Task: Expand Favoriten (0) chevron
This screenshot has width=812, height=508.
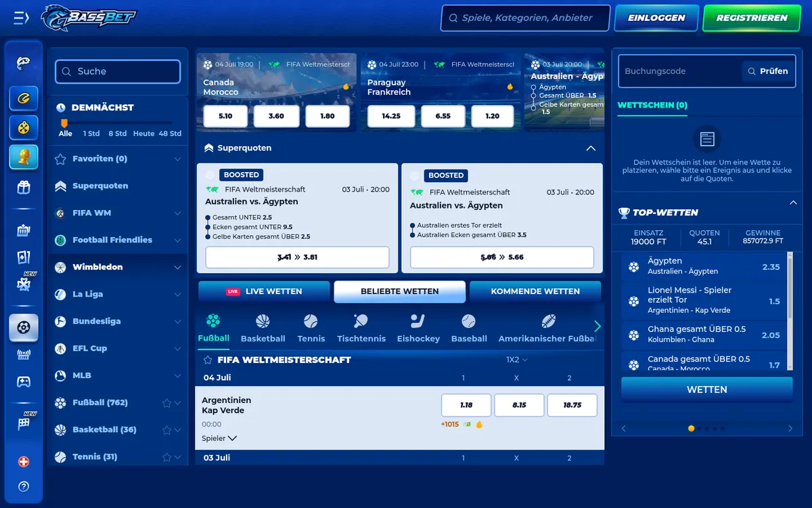Action: (x=177, y=159)
